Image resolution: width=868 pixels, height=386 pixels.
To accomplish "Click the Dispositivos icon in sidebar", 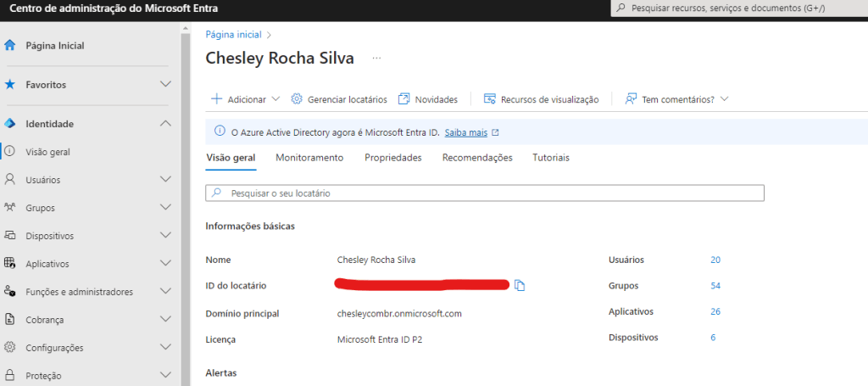I will pos(10,236).
